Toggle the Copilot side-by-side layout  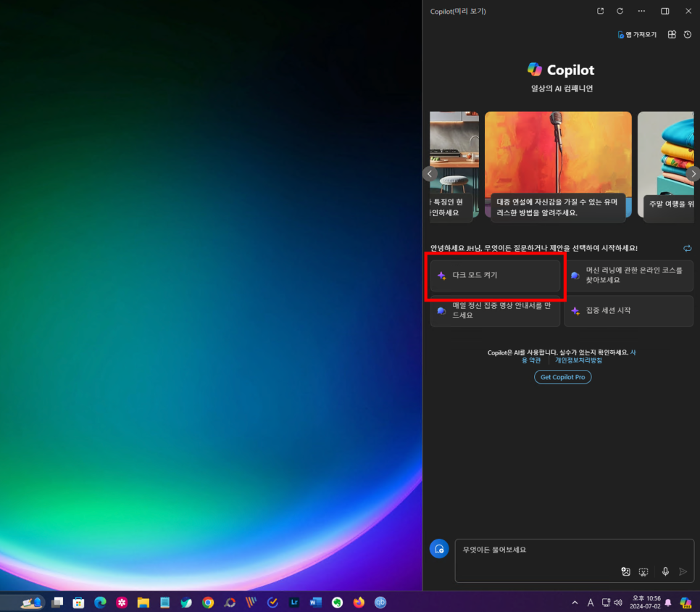[x=664, y=11]
